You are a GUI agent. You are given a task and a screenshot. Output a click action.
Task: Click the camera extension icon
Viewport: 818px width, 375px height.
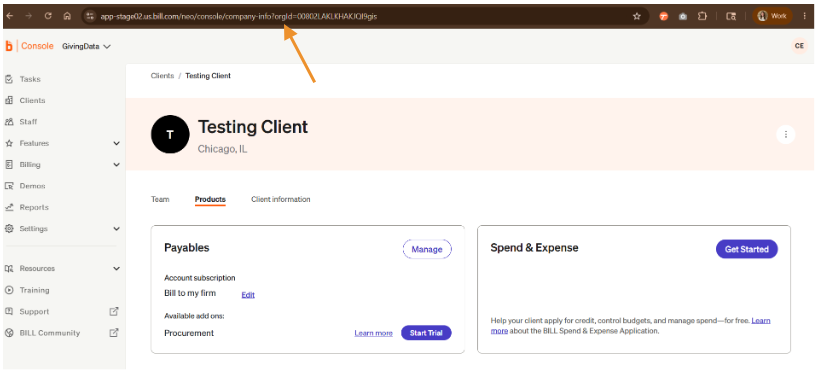[x=683, y=16]
